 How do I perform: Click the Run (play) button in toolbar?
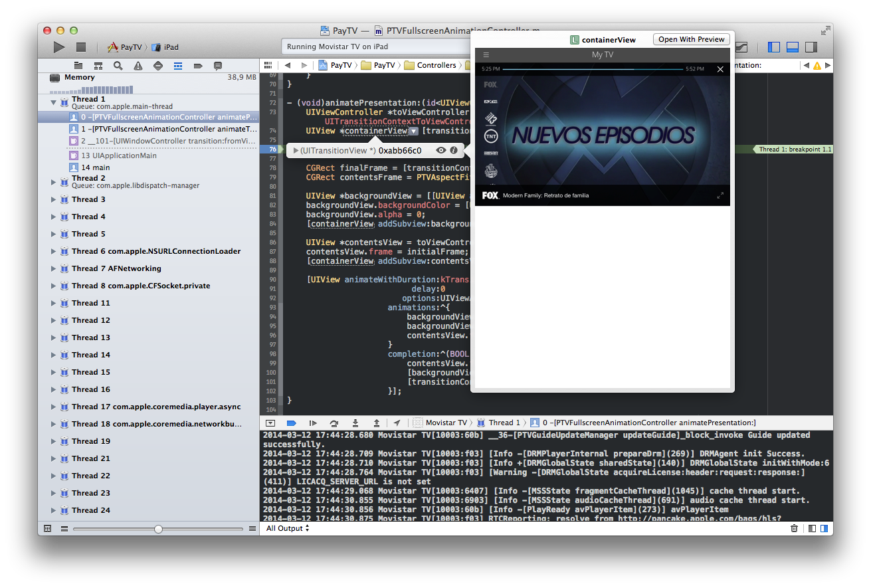coord(59,47)
